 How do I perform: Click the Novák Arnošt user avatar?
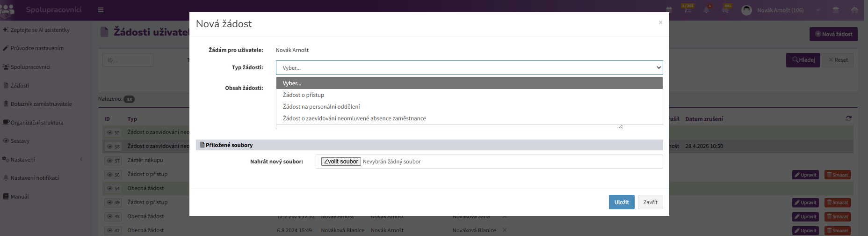[x=747, y=10]
